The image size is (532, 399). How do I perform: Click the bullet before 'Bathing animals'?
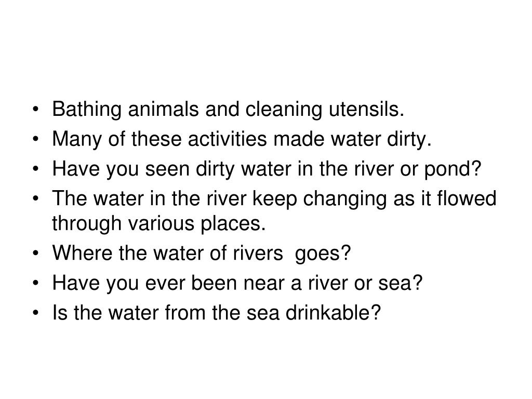(x=36, y=110)
